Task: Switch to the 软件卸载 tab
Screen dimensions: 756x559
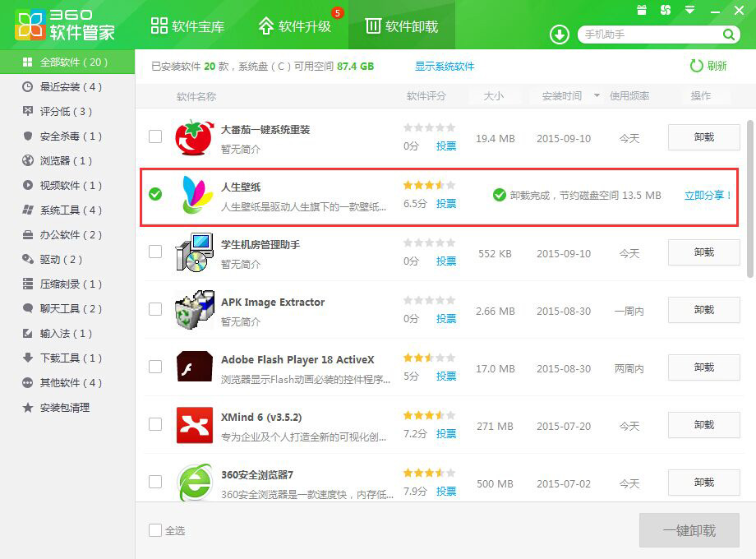Action: (x=402, y=26)
